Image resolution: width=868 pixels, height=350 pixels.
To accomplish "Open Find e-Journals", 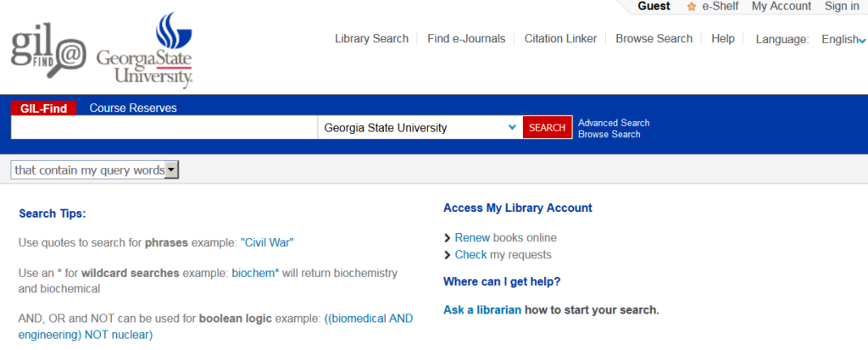I will tap(466, 39).
